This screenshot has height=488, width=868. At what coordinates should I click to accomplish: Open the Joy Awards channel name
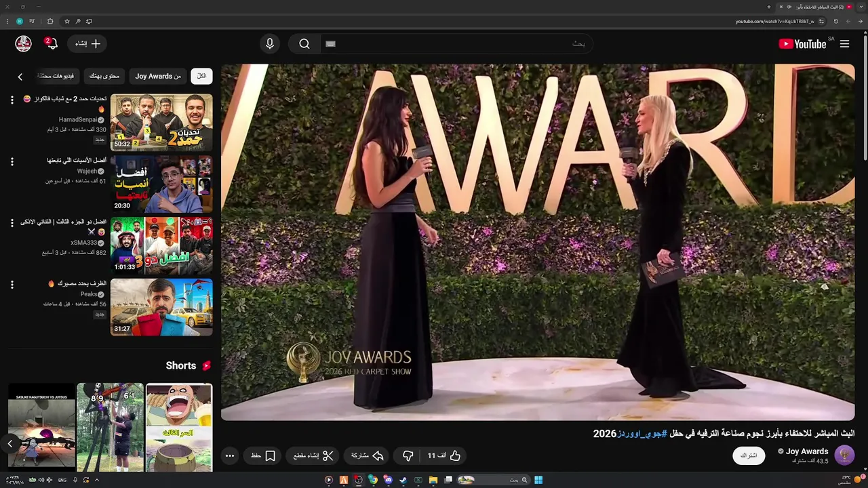tap(807, 451)
